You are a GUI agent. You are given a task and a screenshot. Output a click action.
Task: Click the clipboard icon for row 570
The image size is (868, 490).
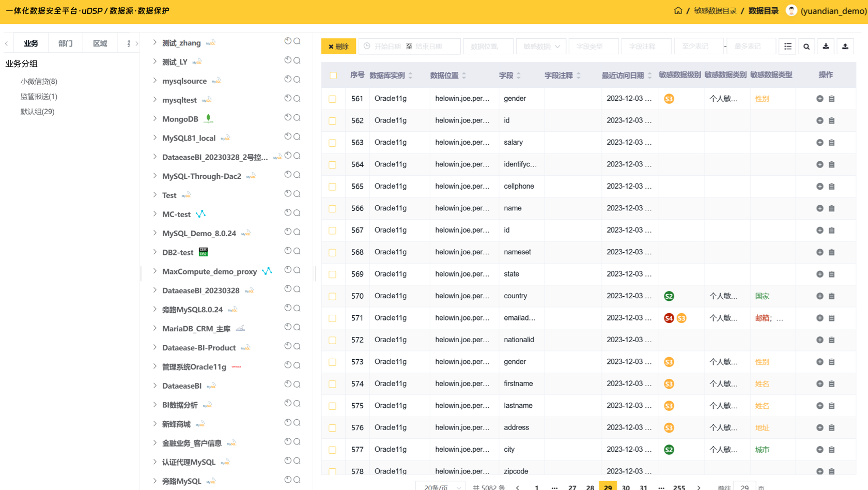tap(831, 296)
